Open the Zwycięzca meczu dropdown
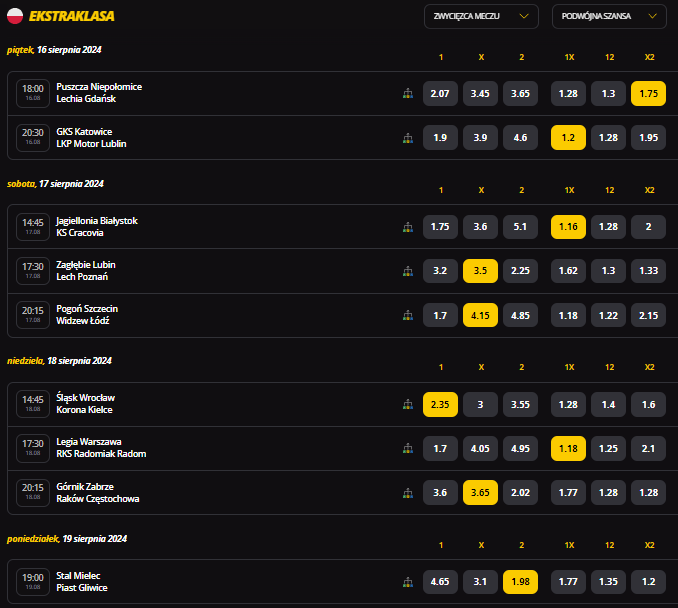The image size is (678, 608). pos(481,16)
